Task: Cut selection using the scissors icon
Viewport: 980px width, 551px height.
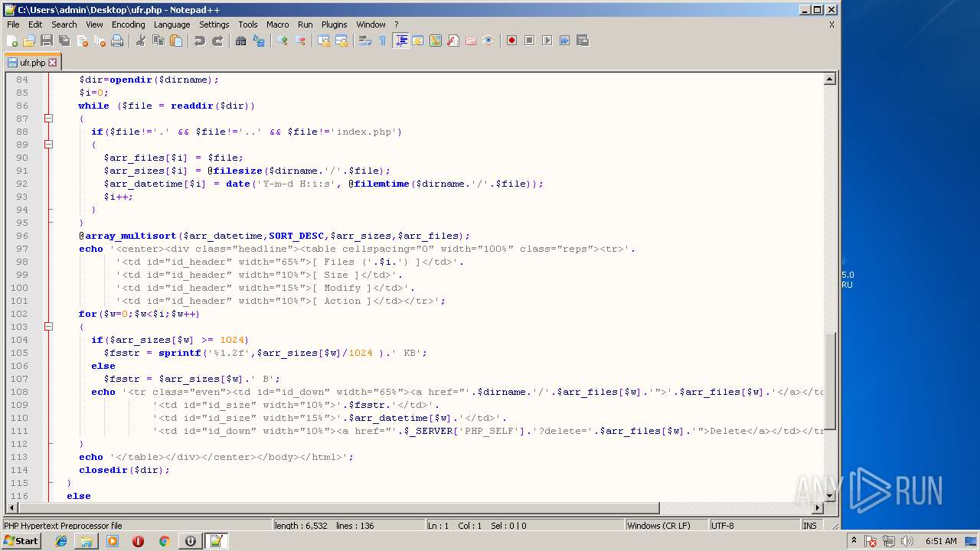Action: [x=141, y=41]
